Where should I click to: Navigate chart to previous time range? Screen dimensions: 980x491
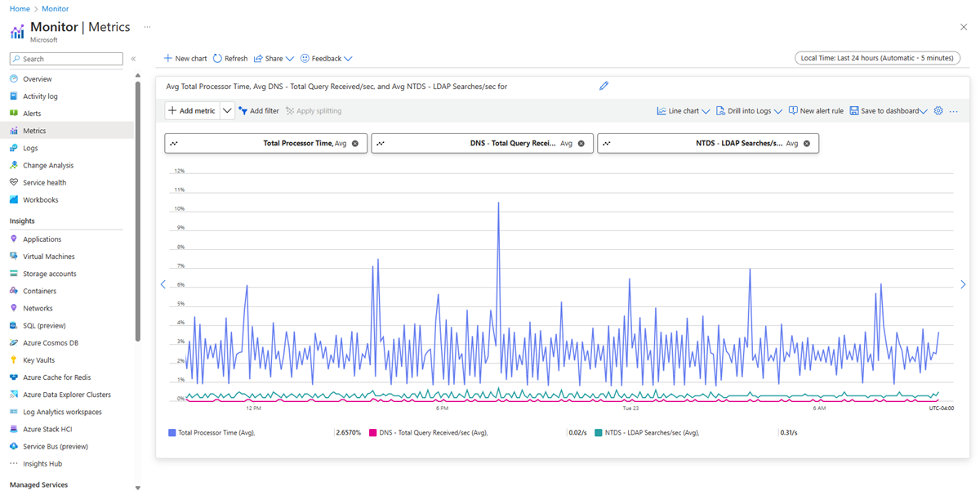click(163, 284)
